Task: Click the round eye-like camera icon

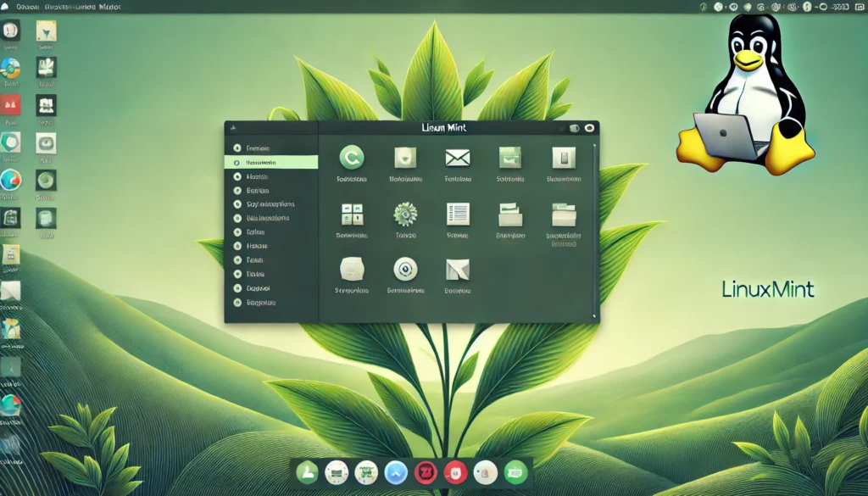Action: [405, 270]
